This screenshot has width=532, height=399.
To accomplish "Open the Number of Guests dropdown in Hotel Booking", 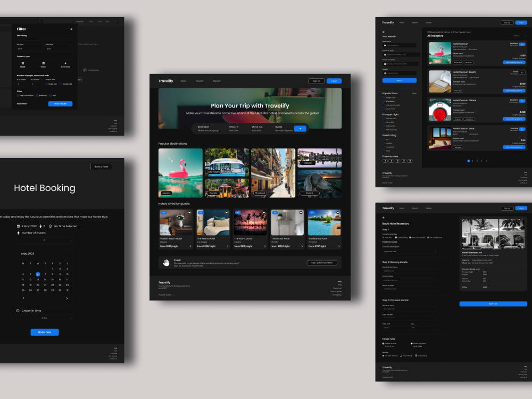I will [45, 240].
